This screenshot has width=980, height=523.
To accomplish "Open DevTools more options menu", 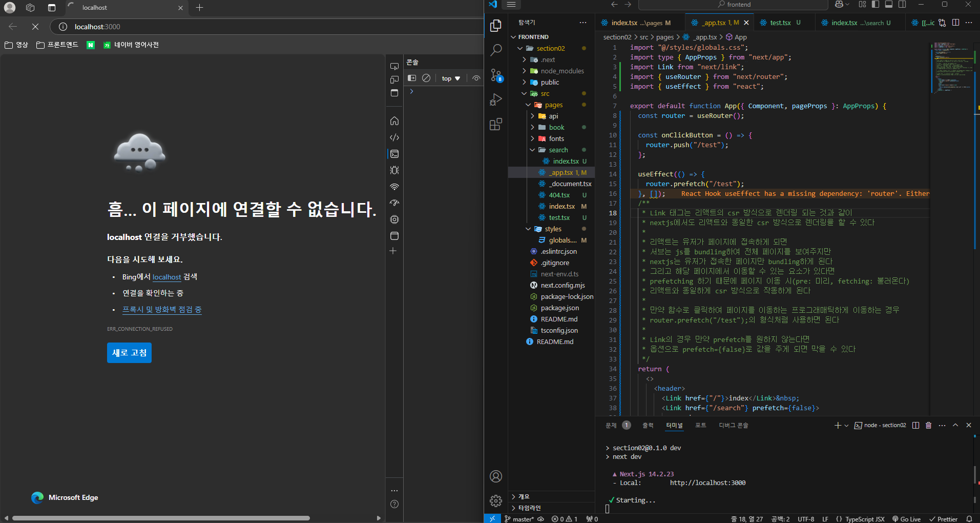I will coord(394,491).
